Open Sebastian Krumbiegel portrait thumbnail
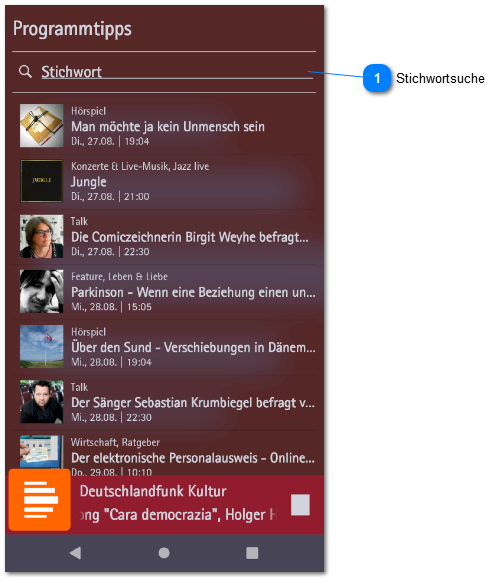This screenshot has height=581, width=501. [x=42, y=402]
